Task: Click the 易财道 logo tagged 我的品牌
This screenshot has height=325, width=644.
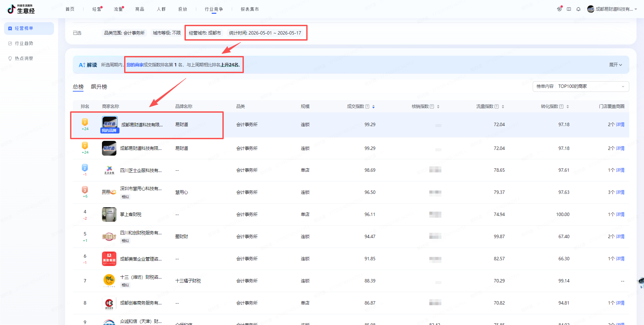Action: [x=110, y=124]
